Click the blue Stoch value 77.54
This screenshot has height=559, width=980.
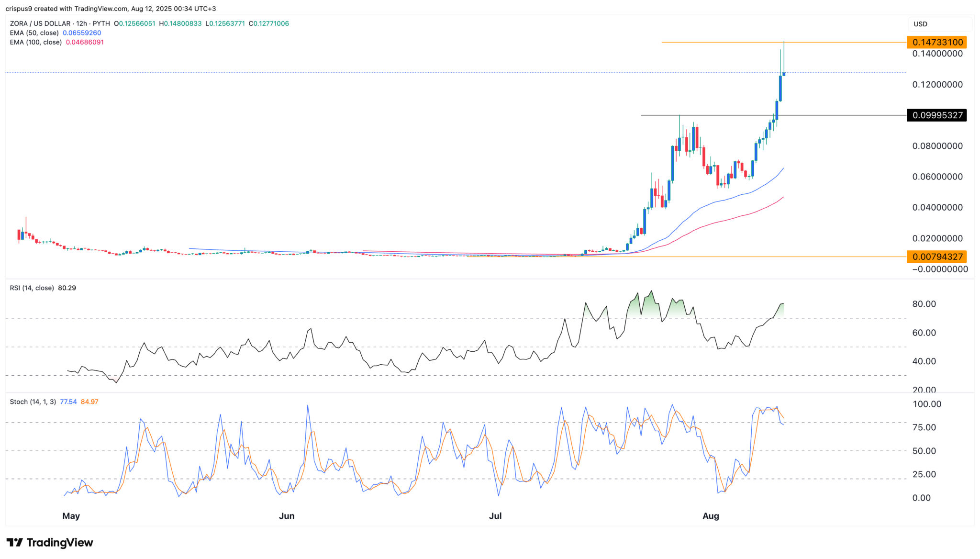tap(68, 402)
